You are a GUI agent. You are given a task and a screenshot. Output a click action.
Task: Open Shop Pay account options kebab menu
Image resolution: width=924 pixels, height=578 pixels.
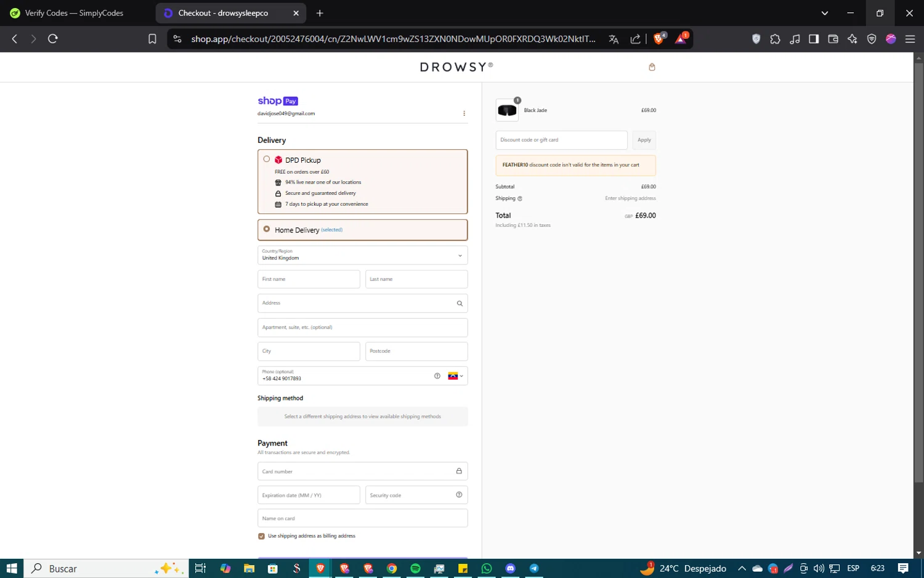pyautogui.click(x=464, y=113)
